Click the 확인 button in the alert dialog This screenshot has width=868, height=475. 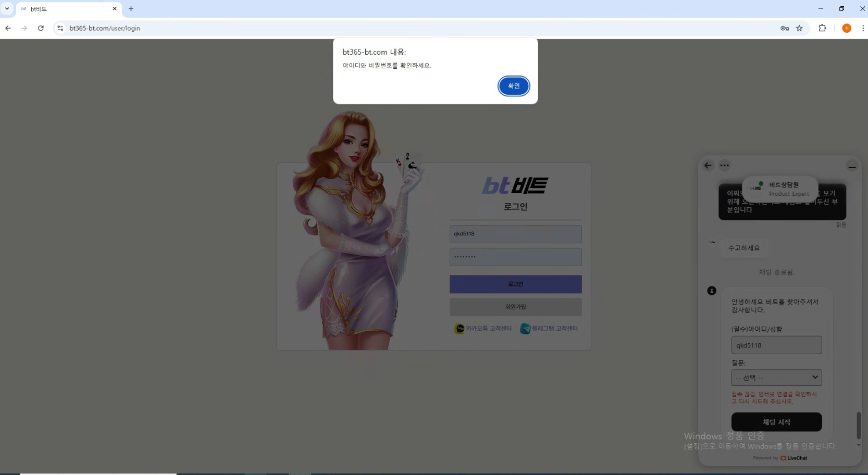pos(514,86)
